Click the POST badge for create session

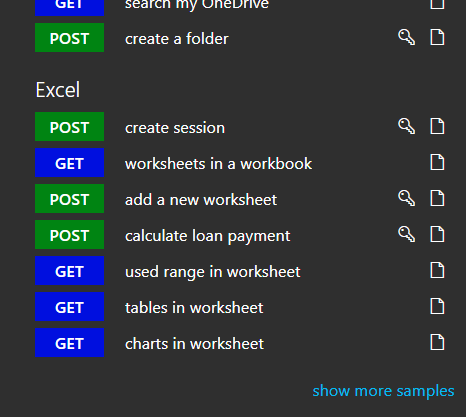[69, 127]
